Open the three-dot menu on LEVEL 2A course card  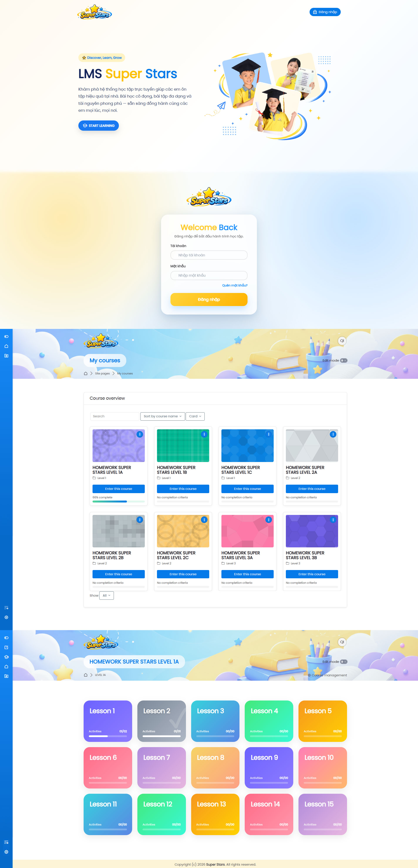coord(333,434)
